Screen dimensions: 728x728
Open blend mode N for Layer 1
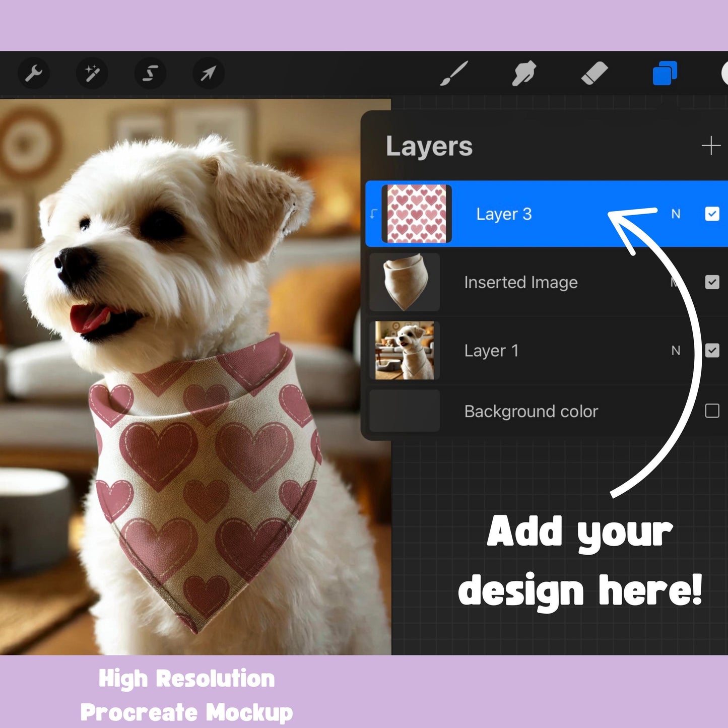point(676,350)
